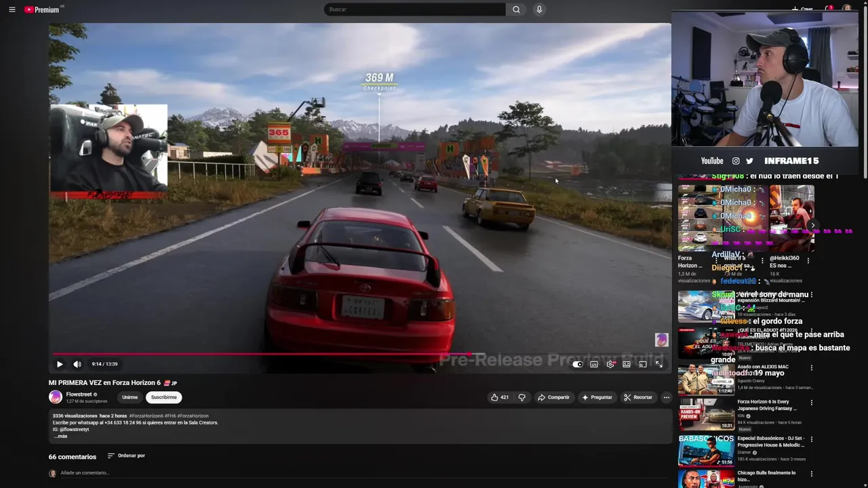Screen dimensions: 868x488
Task: Expand the description with ...más
Action: (x=61, y=436)
